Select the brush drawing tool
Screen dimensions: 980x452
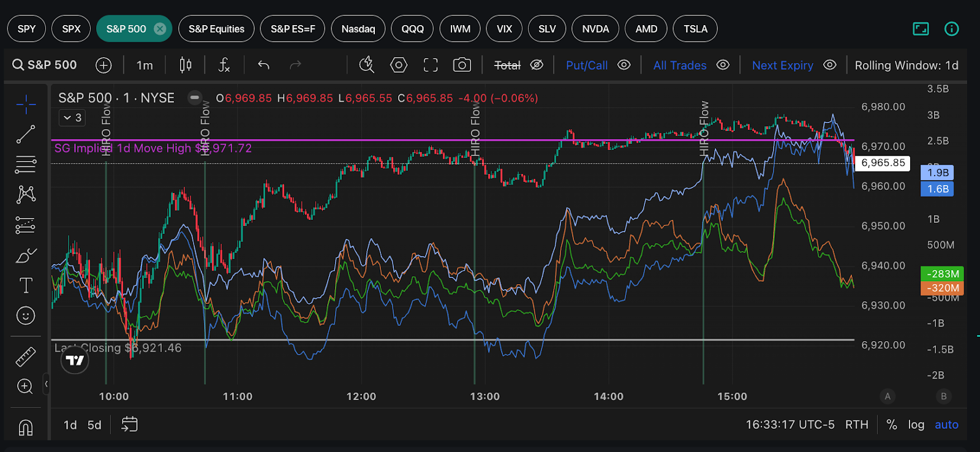[26, 255]
